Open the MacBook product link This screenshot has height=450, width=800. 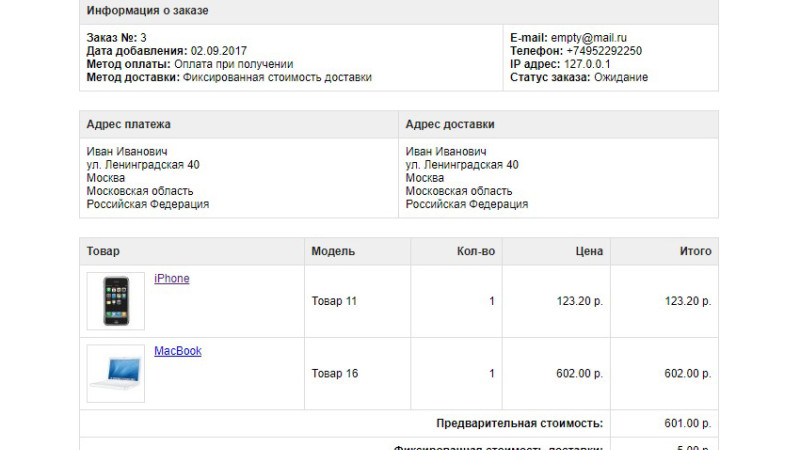coord(178,351)
